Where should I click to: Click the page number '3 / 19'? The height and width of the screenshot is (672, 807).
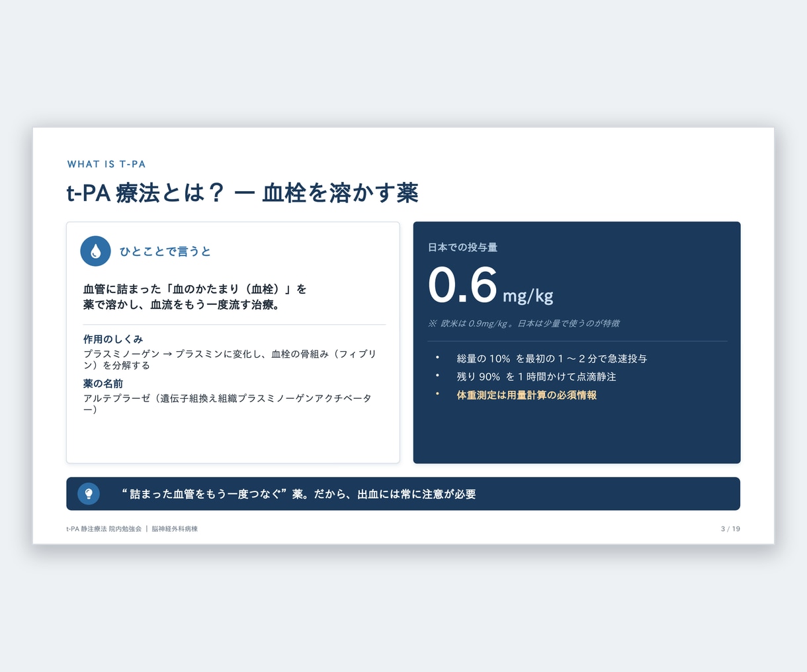click(730, 529)
